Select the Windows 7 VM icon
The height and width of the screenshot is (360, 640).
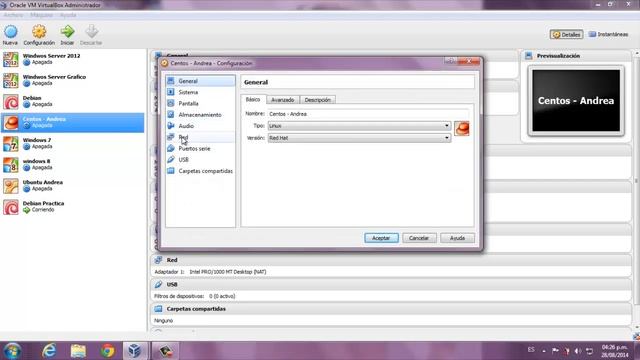[x=11, y=144]
